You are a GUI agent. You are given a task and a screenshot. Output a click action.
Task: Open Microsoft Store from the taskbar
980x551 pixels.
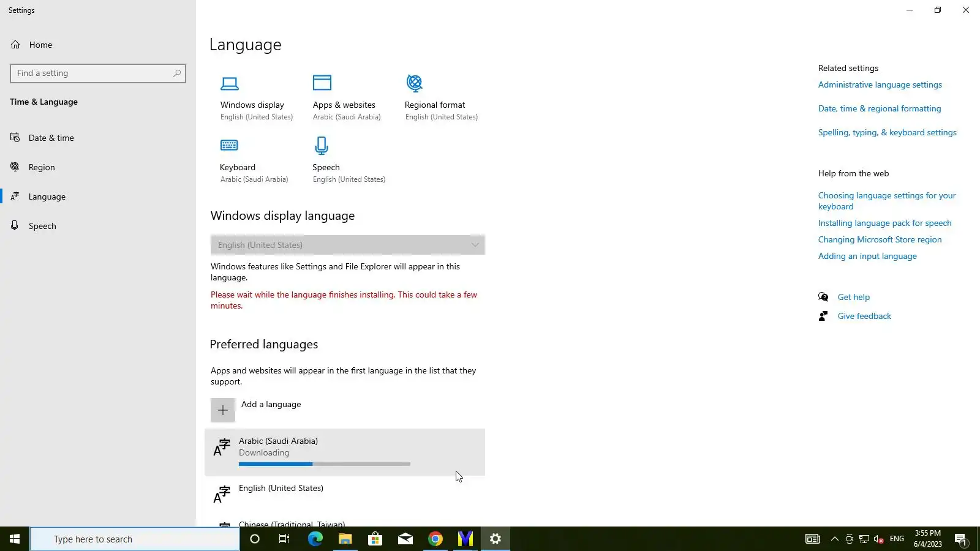point(375,539)
